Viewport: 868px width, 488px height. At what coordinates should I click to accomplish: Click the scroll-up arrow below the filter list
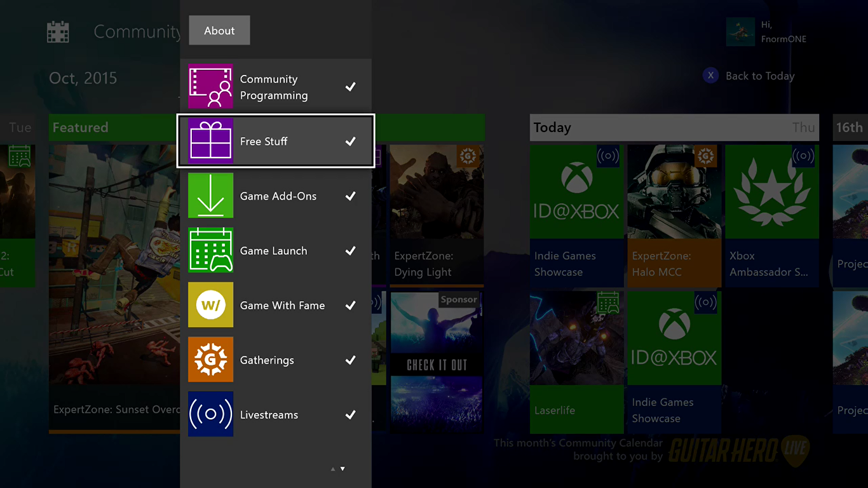coord(332,469)
